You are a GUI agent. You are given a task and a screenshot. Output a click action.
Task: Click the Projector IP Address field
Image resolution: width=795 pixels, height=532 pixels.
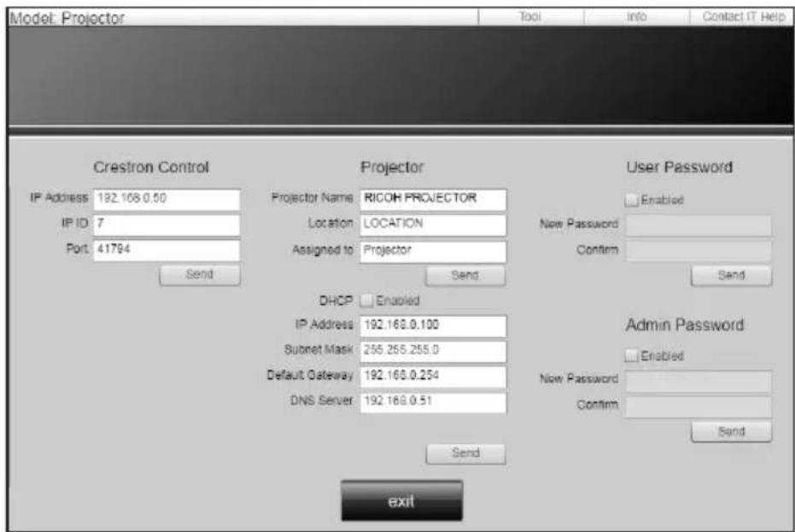[433, 325]
